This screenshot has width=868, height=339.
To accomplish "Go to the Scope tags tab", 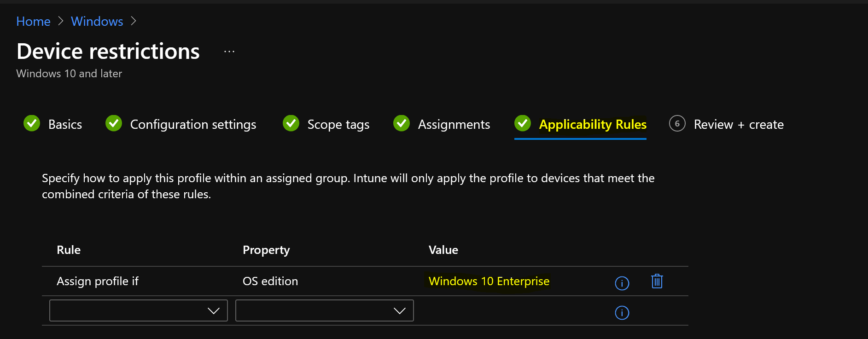I will coord(338,125).
